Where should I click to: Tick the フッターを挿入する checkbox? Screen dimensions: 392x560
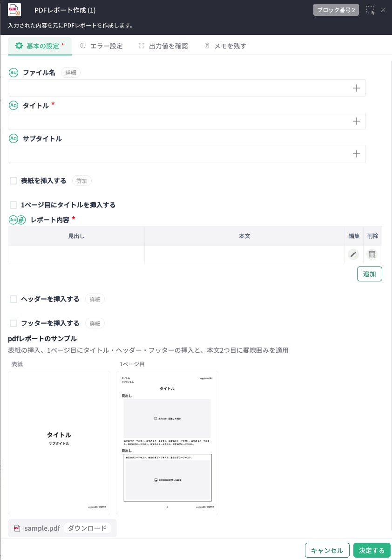pyautogui.click(x=14, y=323)
